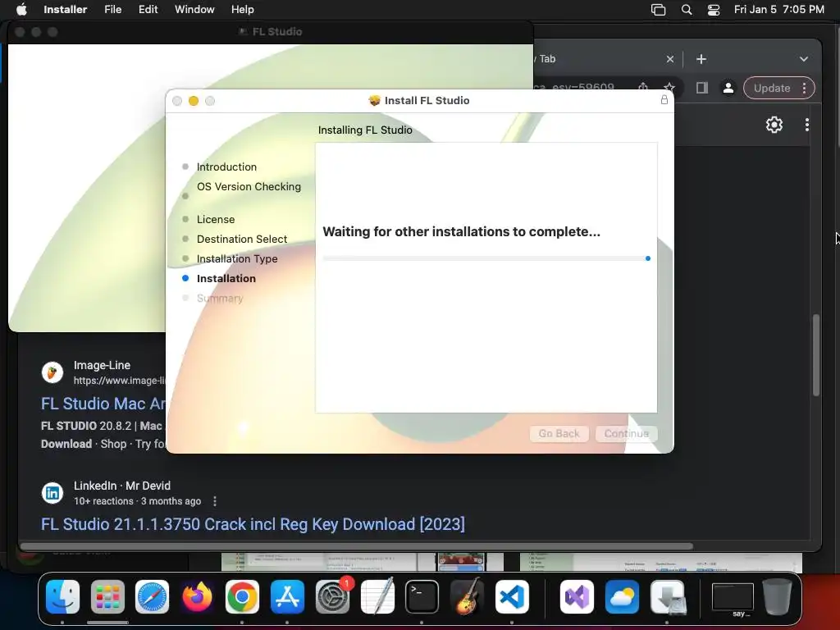Open Visual Studio from the Dock
The height and width of the screenshot is (630, 840).
coord(577,596)
